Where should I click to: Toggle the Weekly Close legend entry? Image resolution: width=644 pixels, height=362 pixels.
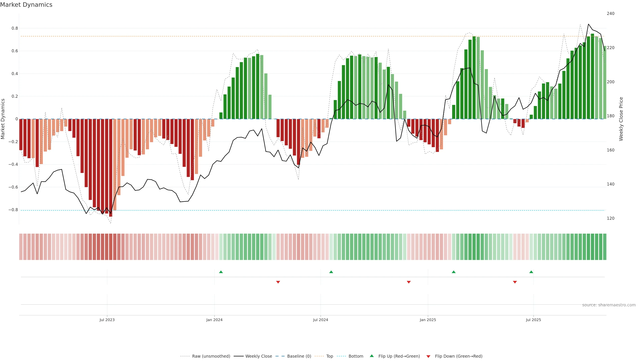pyautogui.click(x=258, y=356)
